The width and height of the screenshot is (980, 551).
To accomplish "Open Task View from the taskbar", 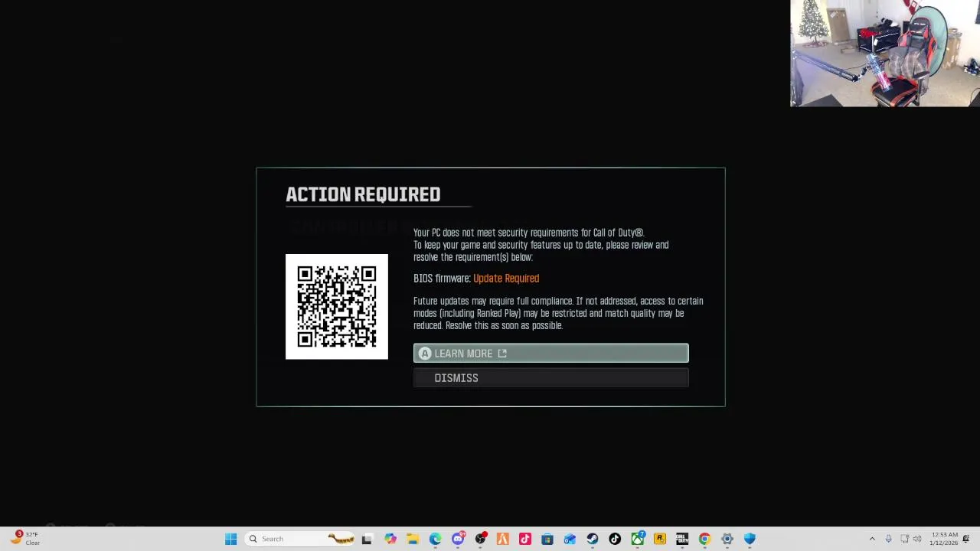I will (x=367, y=539).
